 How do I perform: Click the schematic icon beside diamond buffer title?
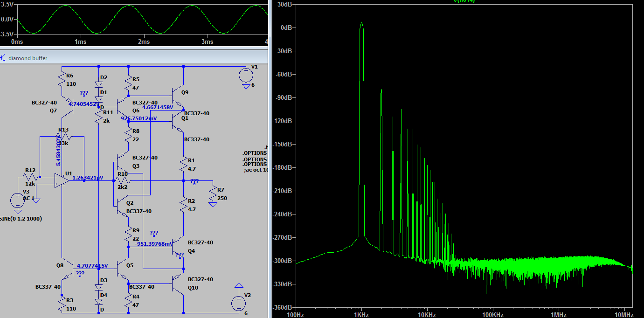click(3, 58)
